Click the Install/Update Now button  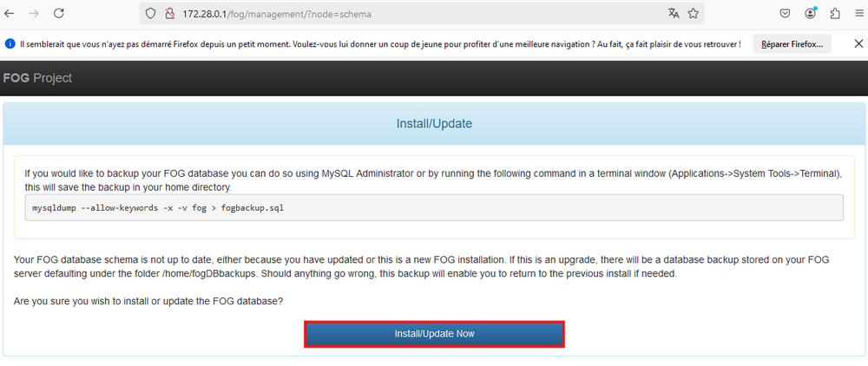[434, 334]
